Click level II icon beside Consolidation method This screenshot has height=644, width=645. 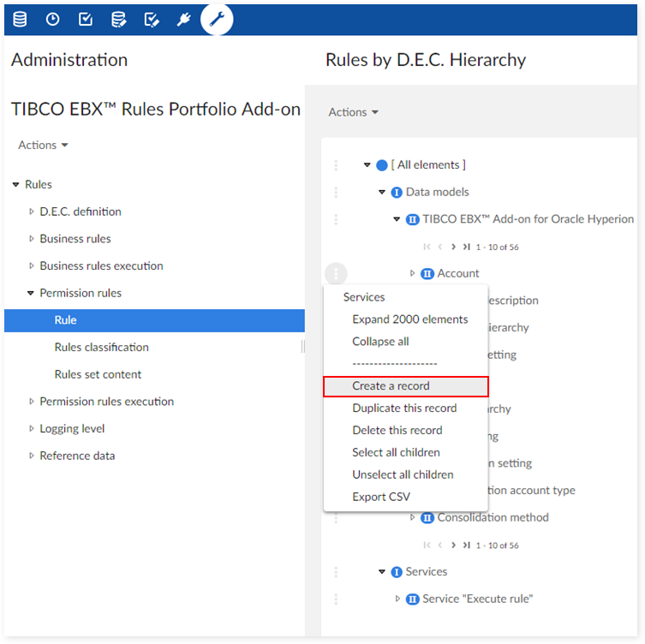click(427, 518)
